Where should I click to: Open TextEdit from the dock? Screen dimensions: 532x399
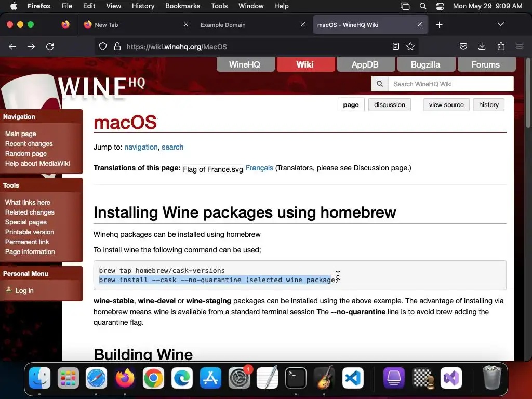click(x=268, y=378)
